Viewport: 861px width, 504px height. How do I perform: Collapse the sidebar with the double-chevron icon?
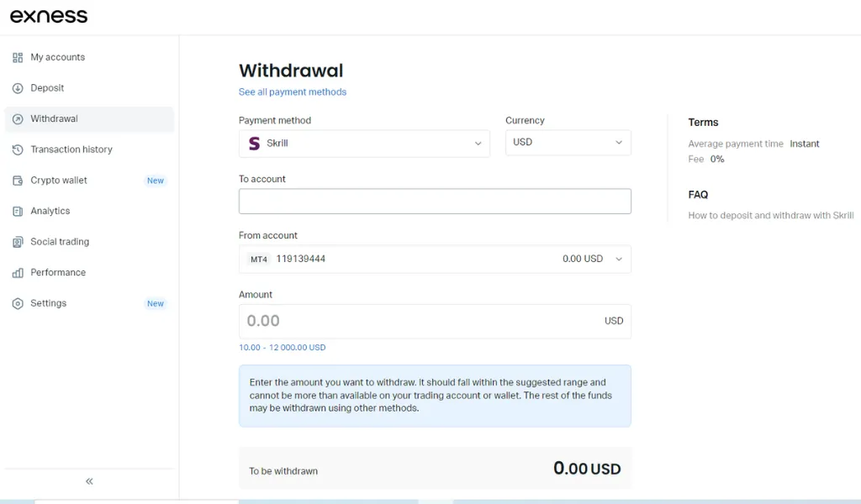(x=88, y=481)
